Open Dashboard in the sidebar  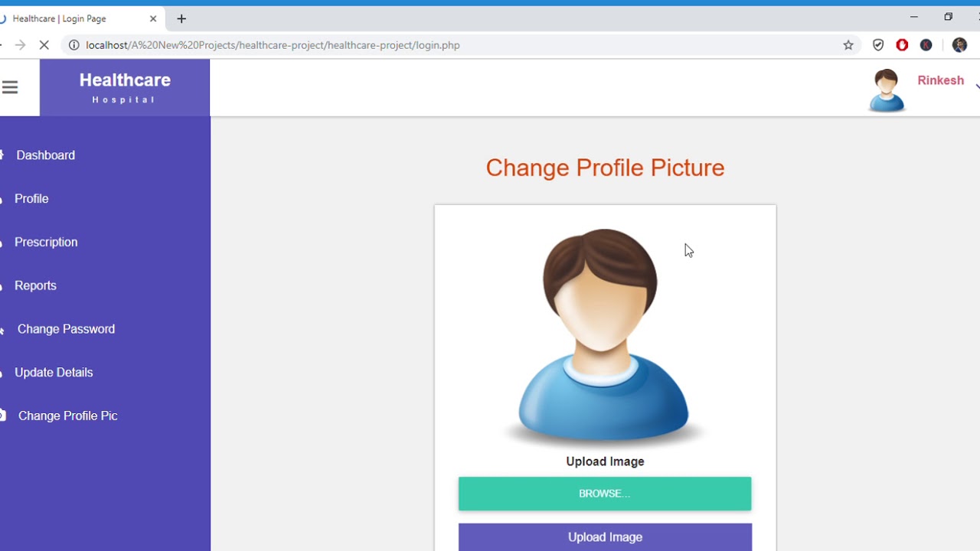coord(45,155)
